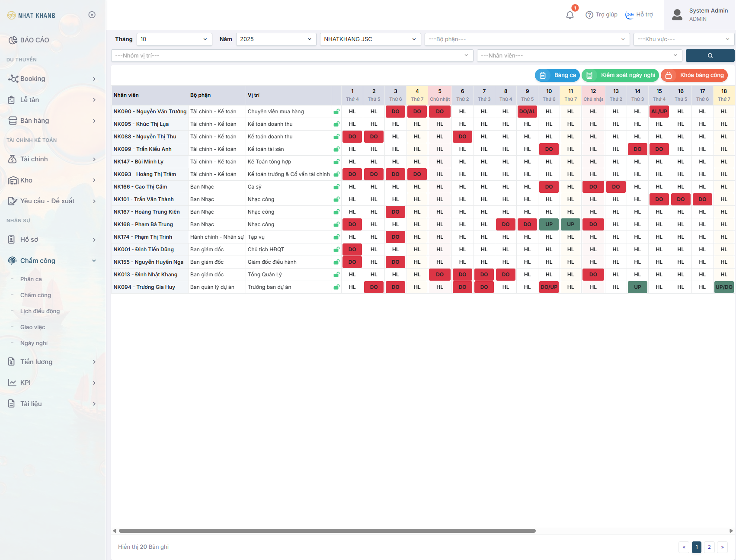
Task: Open Trợ giúp help icon
Action: pos(589,15)
